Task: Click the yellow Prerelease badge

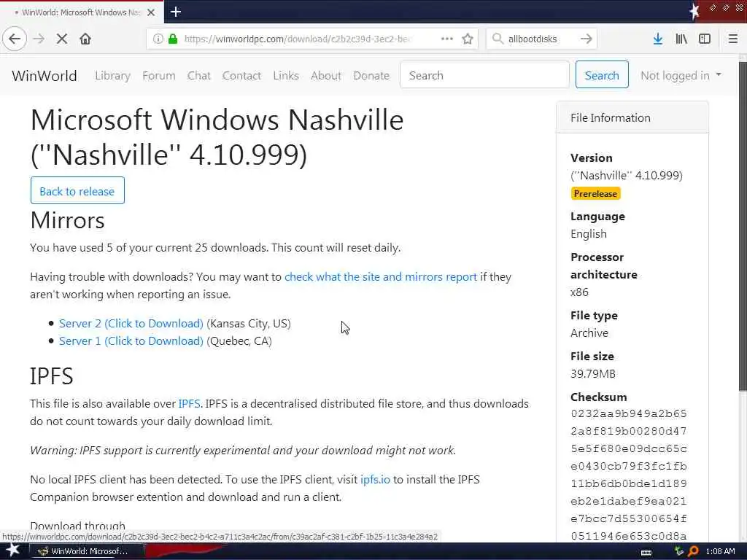Action: 595,193
